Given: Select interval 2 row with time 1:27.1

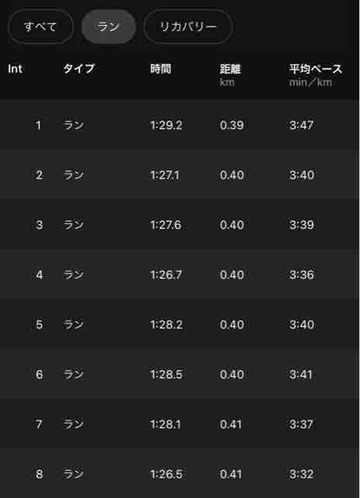Looking at the screenshot, I should pos(180,174).
